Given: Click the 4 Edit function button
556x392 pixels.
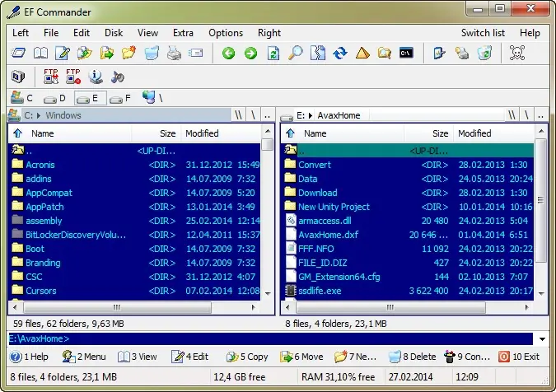Looking at the screenshot, I should click(190, 357).
